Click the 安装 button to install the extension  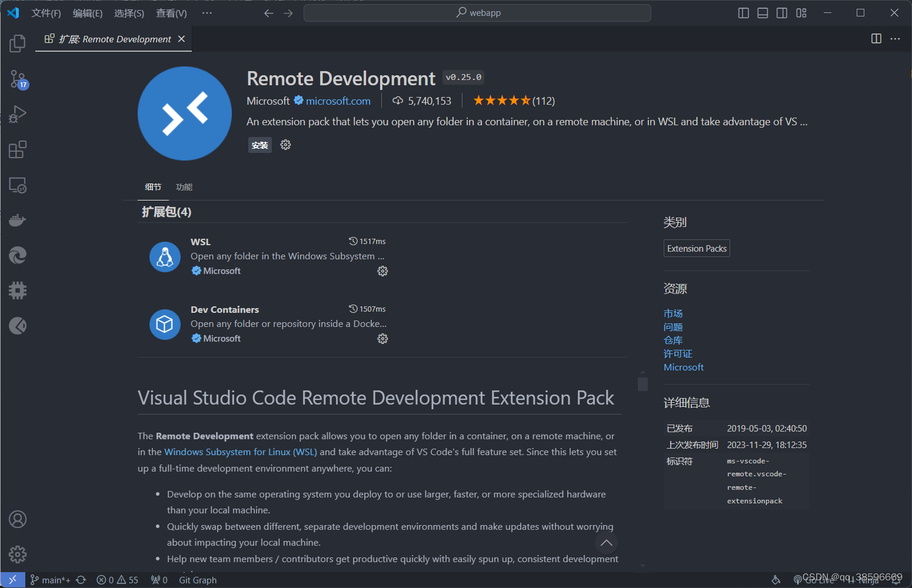click(259, 145)
